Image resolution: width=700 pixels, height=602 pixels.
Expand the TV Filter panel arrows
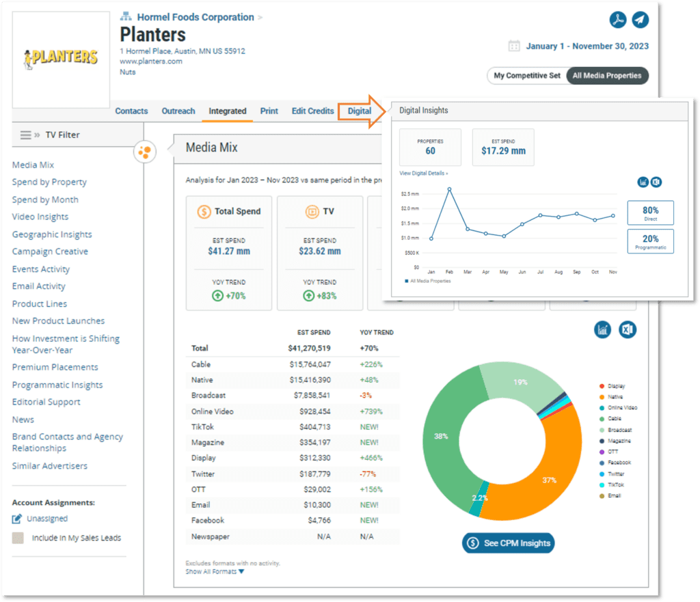37,135
